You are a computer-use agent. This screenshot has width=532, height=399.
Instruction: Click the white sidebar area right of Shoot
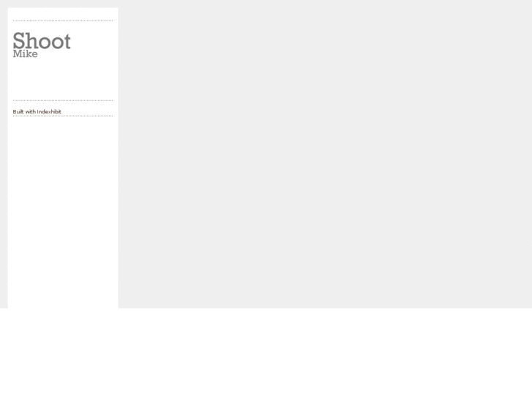pyautogui.click(x=94, y=41)
